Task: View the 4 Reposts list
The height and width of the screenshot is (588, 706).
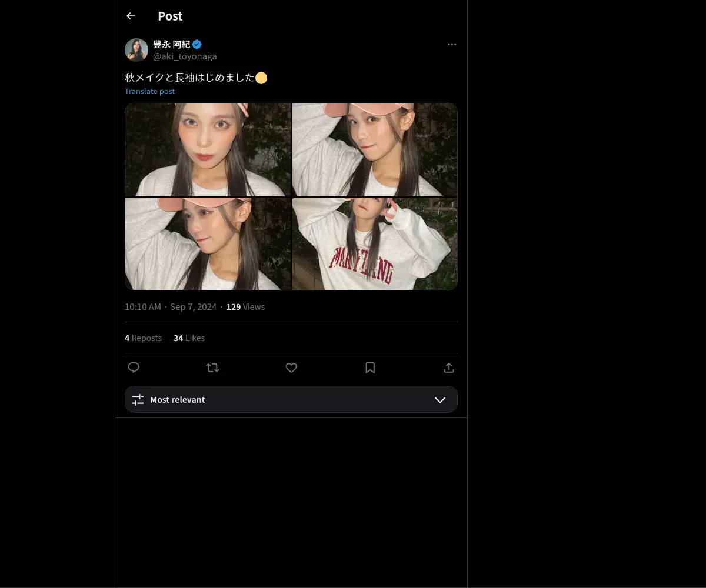Action: click(143, 338)
